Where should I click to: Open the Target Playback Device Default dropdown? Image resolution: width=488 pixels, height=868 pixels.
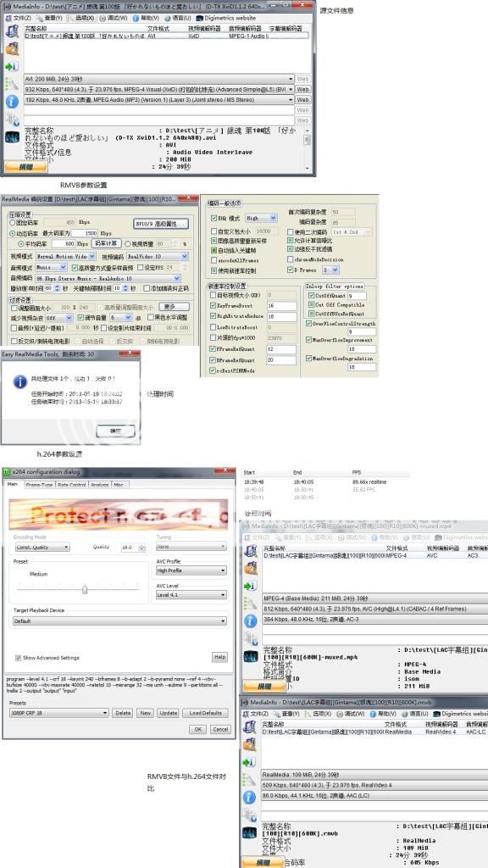(x=119, y=621)
